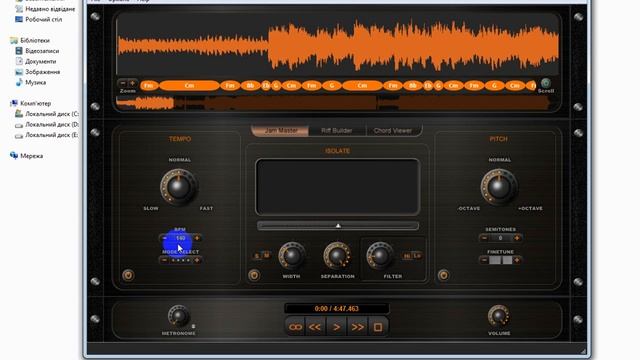The image size is (640, 360).
Task: Click the Finetune indicator bar
Action: [500, 260]
